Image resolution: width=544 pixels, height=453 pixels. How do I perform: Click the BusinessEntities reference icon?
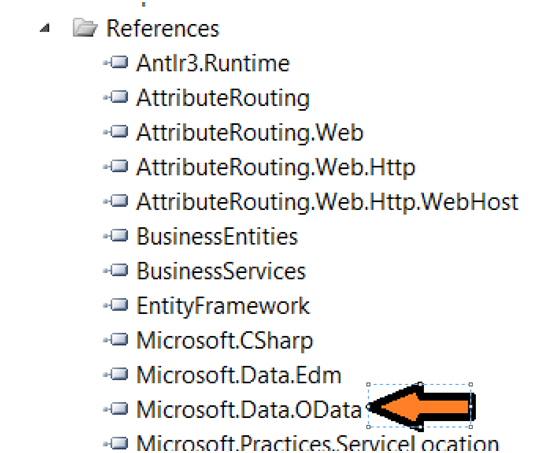[116, 236]
